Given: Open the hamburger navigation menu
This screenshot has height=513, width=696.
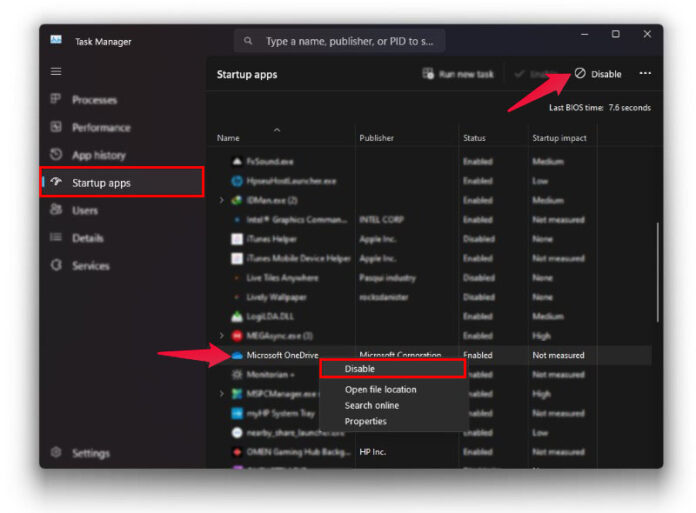Looking at the screenshot, I should pyautogui.click(x=56, y=72).
